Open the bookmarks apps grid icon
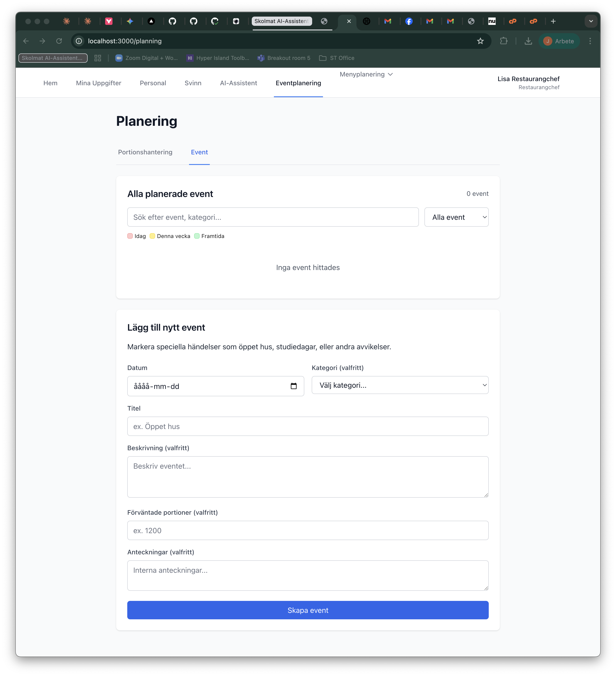616x676 pixels. [x=98, y=58]
